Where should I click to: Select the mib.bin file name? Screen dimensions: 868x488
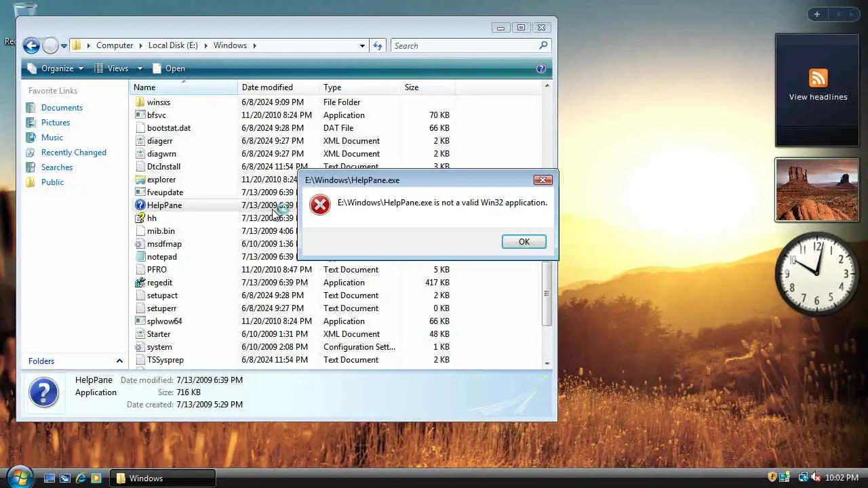click(161, 231)
